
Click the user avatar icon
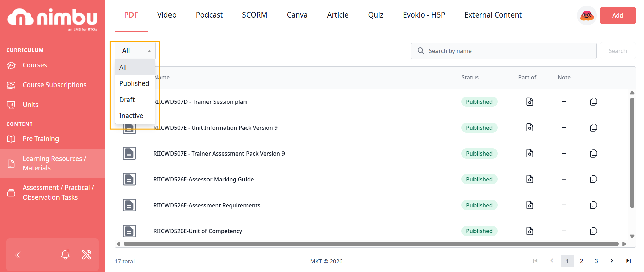pos(587,15)
